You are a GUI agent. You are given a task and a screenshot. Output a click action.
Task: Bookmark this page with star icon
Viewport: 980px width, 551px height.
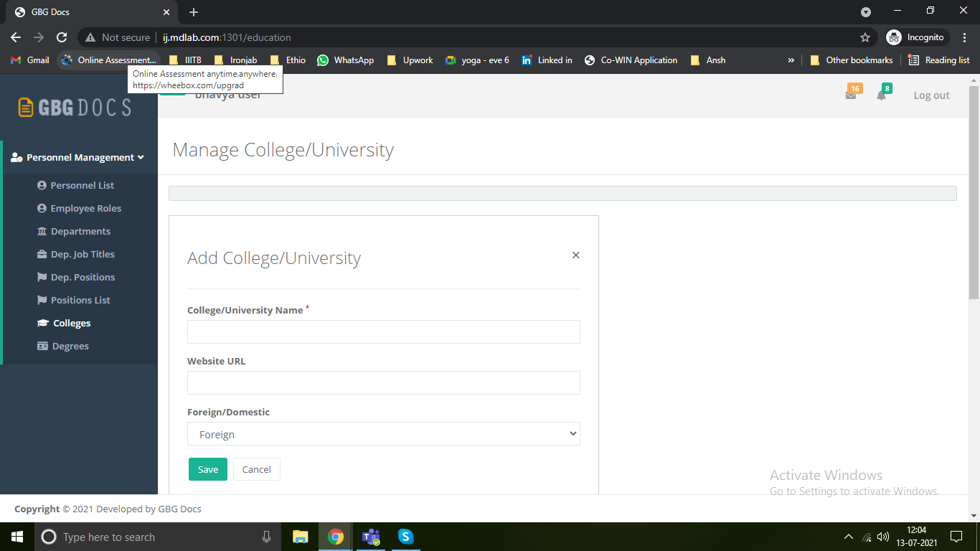coord(865,37)
